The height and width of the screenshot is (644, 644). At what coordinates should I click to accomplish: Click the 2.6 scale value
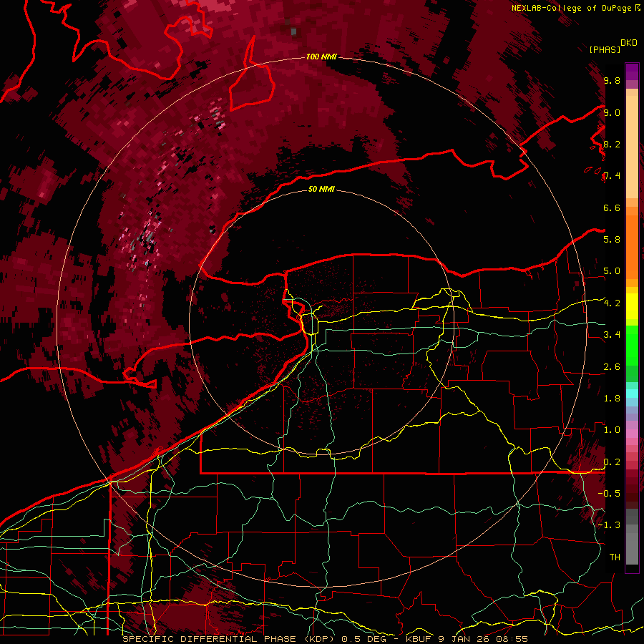coord(612,366)
